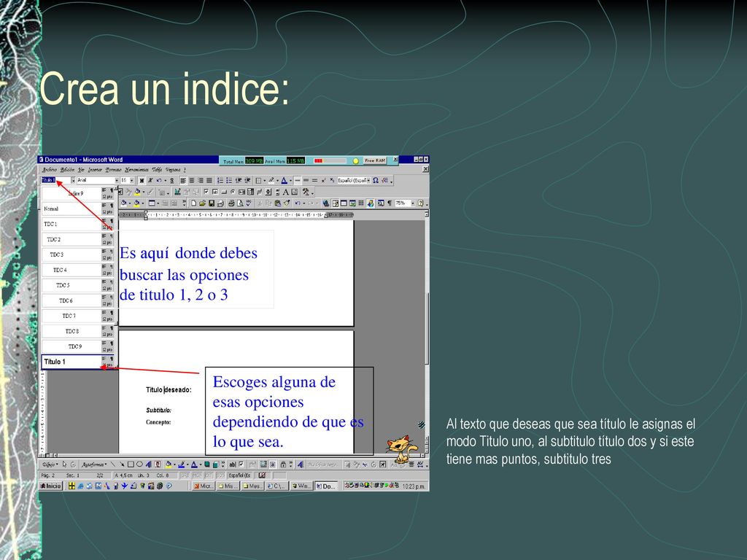Image resolution: width=747 pixels, height=560 pixels.
Task: Select the line drawing tool
Action: [113, 464]
